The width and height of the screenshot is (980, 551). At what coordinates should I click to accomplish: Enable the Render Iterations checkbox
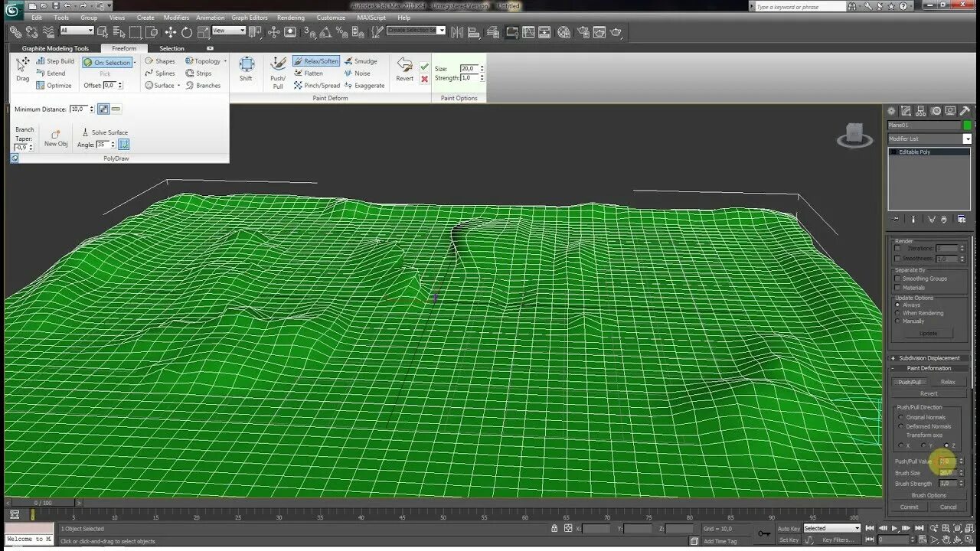pos(897,248)
